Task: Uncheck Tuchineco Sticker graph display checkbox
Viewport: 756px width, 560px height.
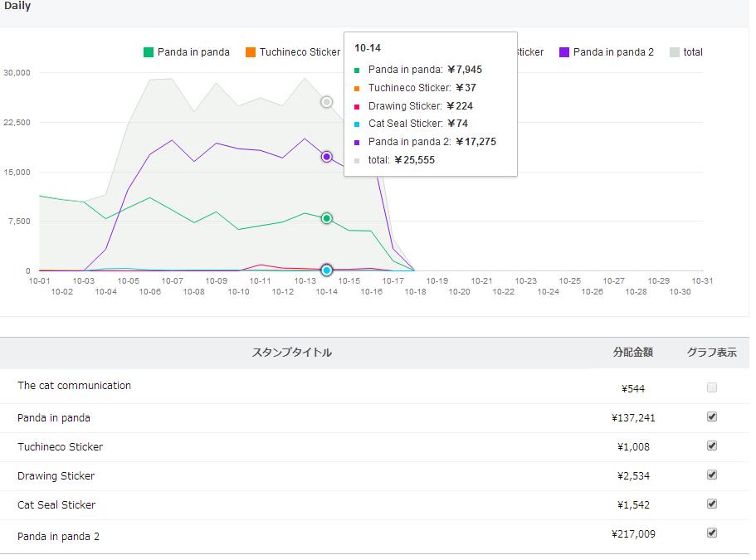Action: [x=712, y=446]
